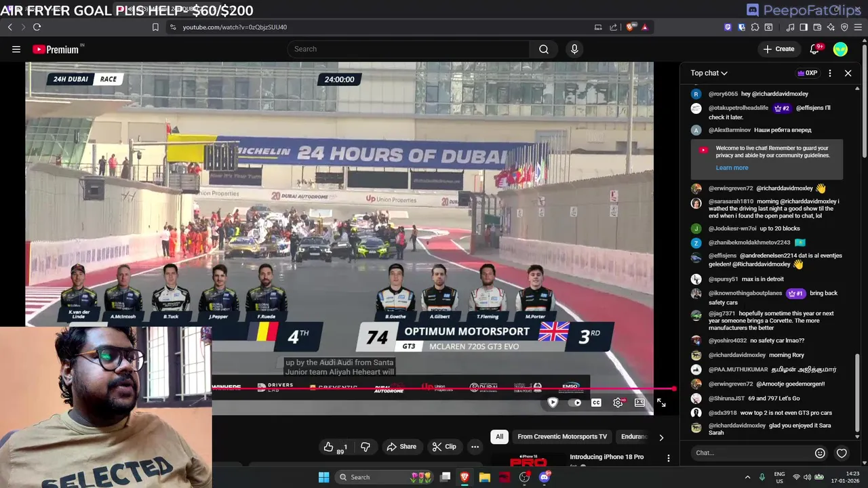Click the magnifier search button in YouTube
The image size is (868, 488).
pos(544,49)
